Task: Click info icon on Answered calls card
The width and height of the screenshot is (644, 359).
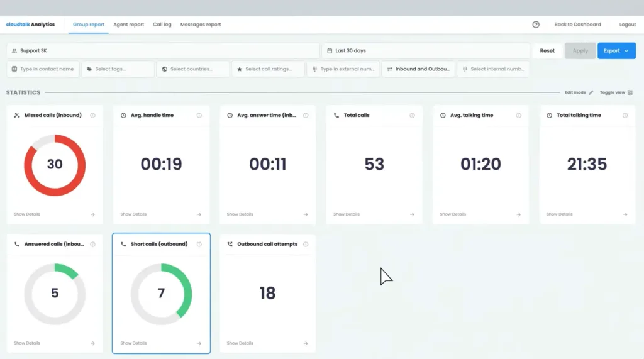Action: click(x=93, y=245)
